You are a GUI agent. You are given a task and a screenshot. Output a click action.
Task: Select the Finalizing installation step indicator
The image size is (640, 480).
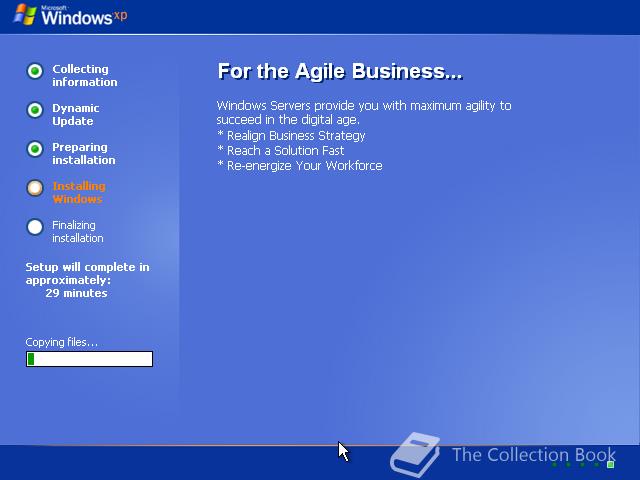click(x=35, y=227)
